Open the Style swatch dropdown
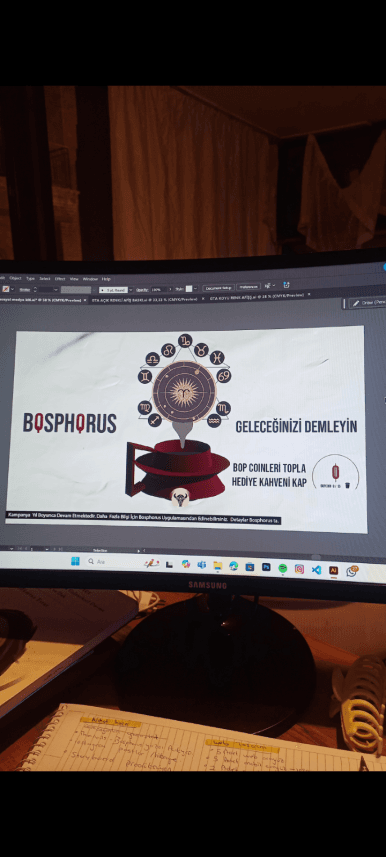Viewport: 386px width, 857px height. 195,288
